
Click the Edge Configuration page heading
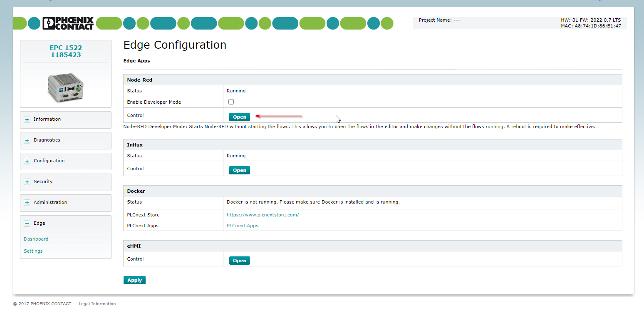[175, 45]
